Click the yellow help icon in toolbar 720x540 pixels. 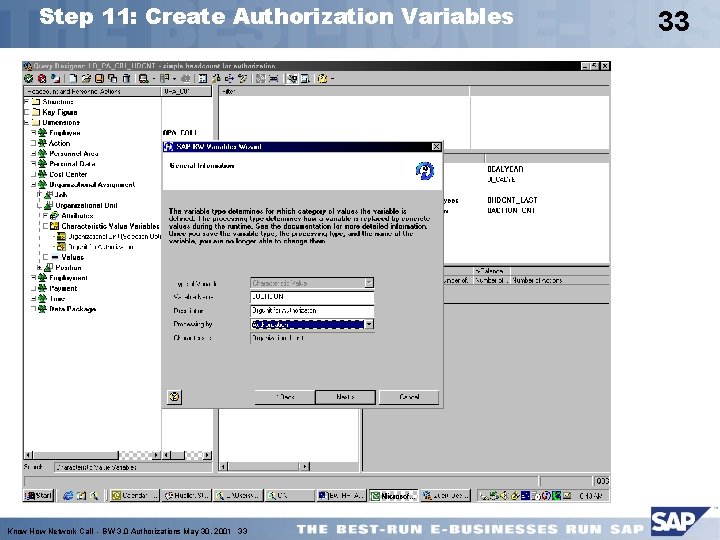click(322, 79)
